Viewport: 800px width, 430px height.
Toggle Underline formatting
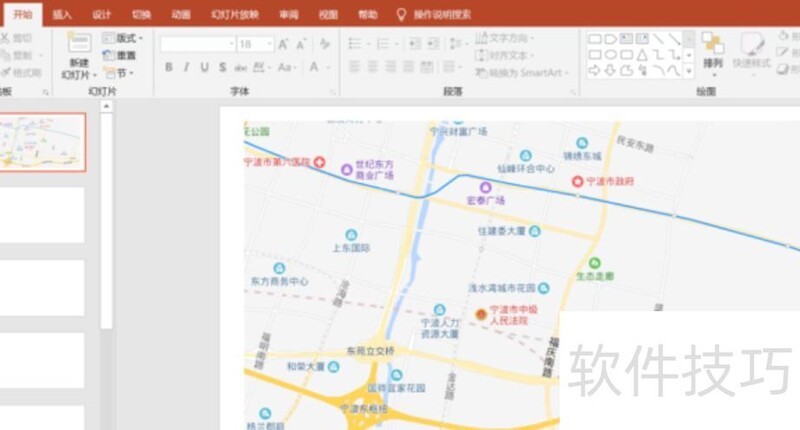205,67
